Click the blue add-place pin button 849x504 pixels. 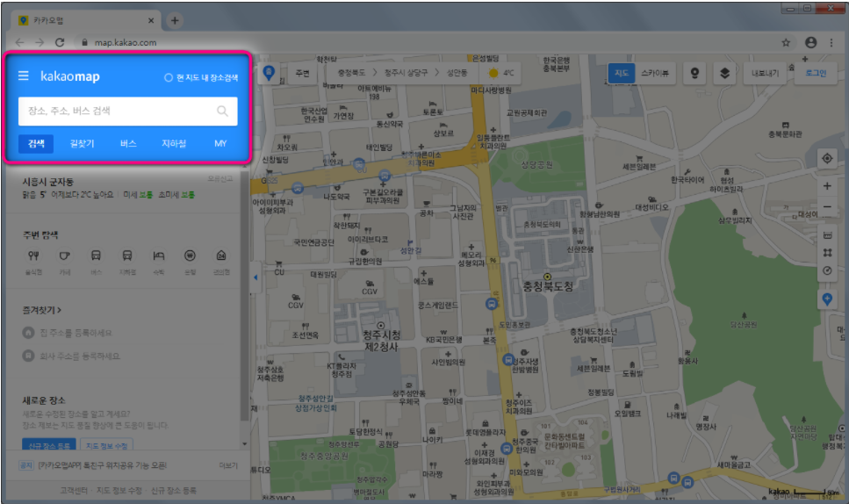(827, 299)
